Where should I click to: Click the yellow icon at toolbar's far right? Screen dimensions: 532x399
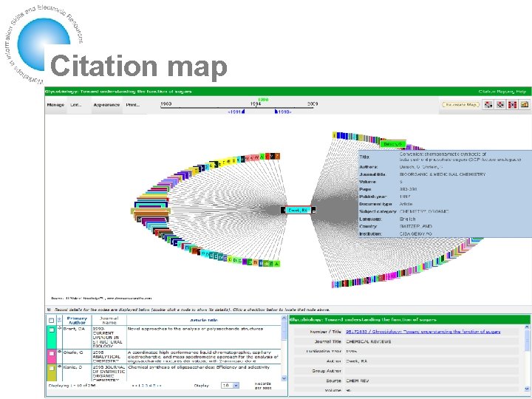point(525,105)
